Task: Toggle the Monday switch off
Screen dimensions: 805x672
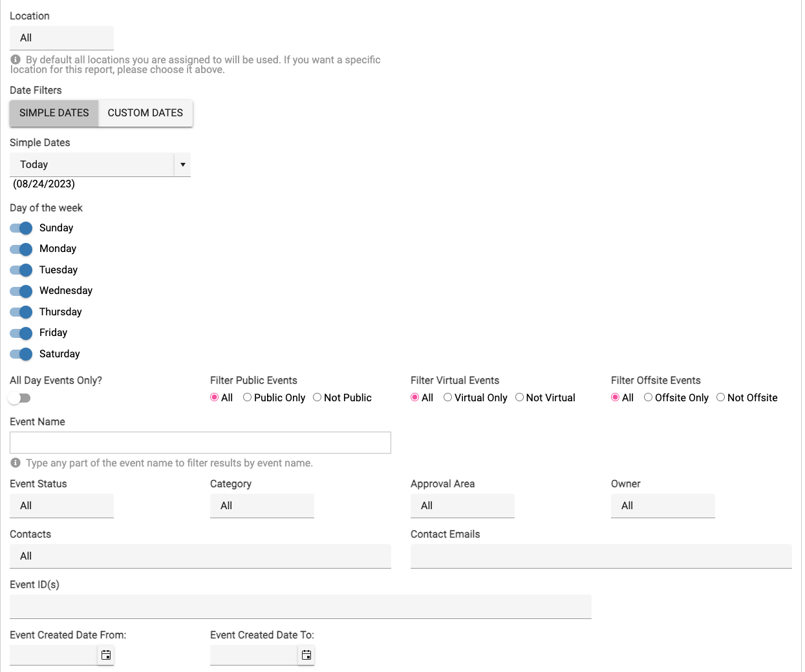Action: tap(21, 249)
